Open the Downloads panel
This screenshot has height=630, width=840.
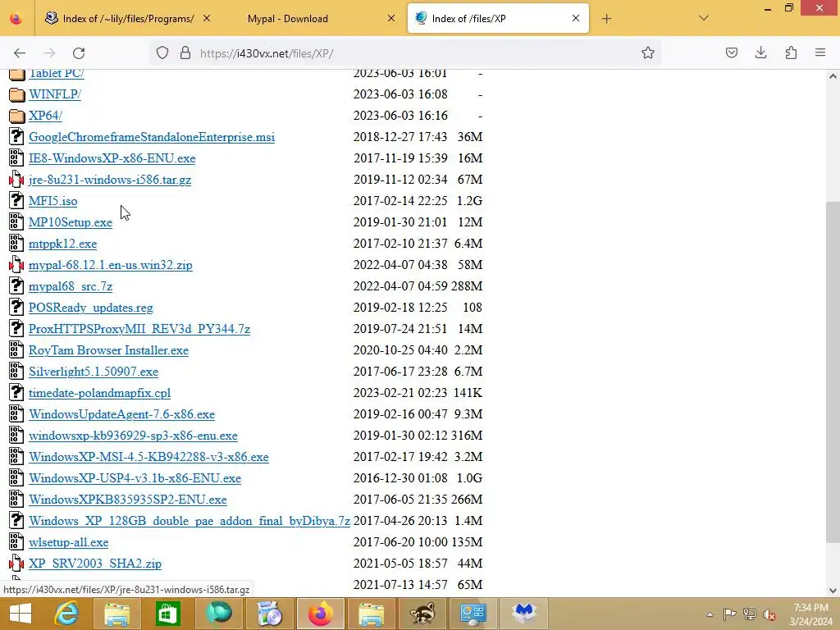pos(760,52)
